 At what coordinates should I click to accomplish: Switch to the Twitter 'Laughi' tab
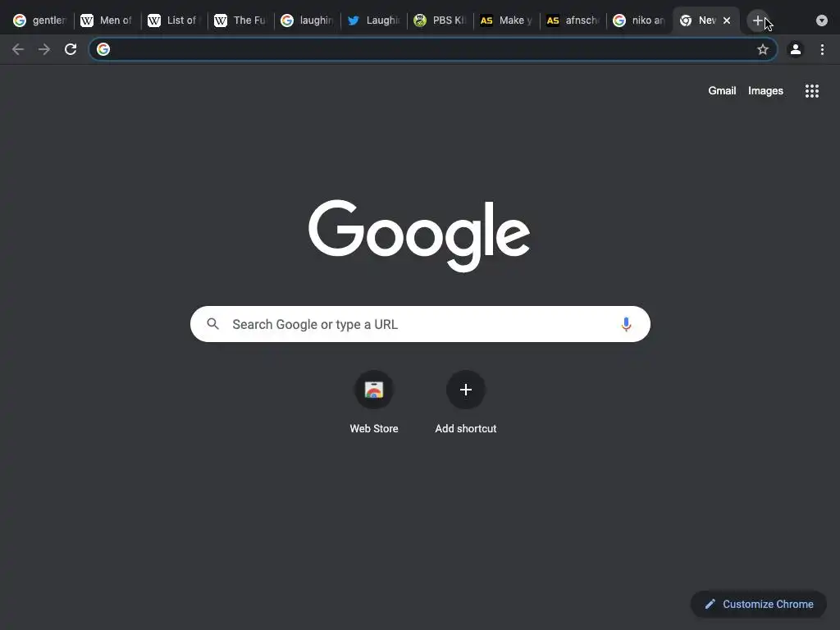tap(373, 21)
